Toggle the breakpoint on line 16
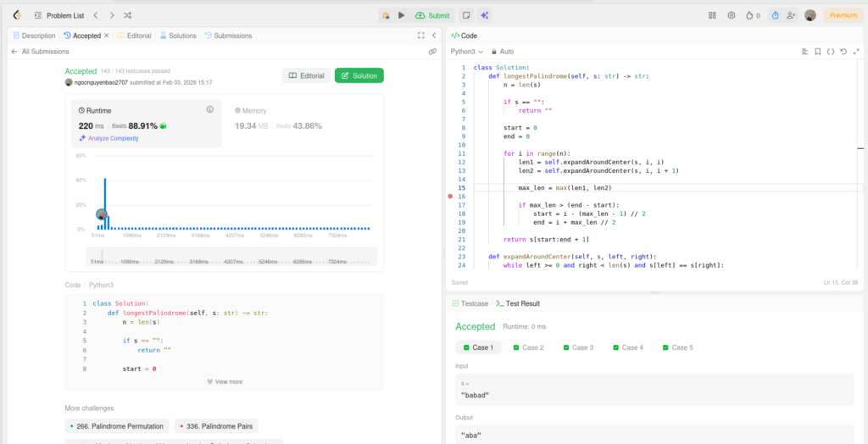The height and width of the screenshot is (444, 868). [x=451, y=197]
